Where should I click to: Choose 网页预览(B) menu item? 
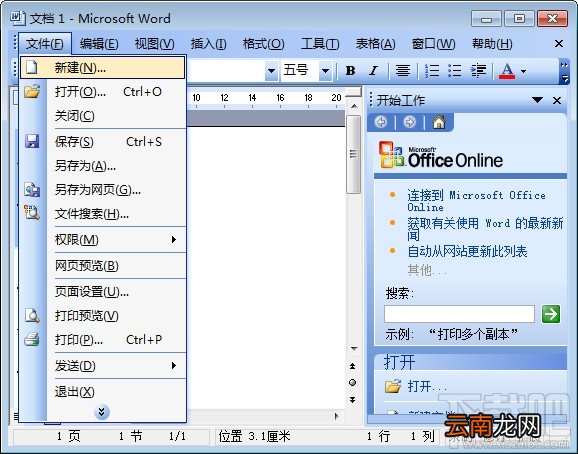pyautogui.click(x=102, y=266)
